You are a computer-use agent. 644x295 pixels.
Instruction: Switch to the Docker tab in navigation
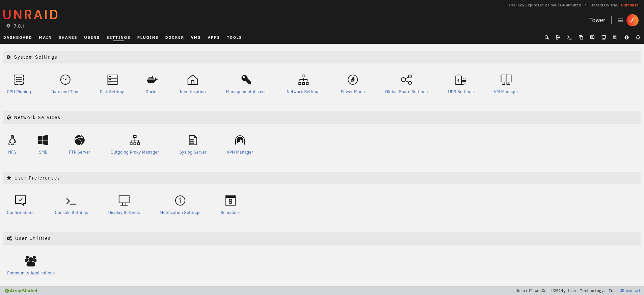click(175, 37)
